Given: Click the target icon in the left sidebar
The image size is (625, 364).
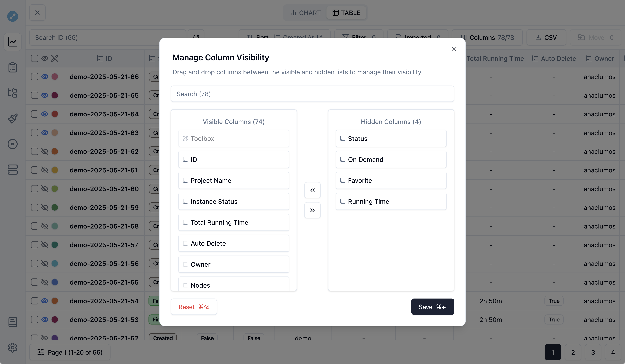Looking at the screenshot, I should point(12,144).
